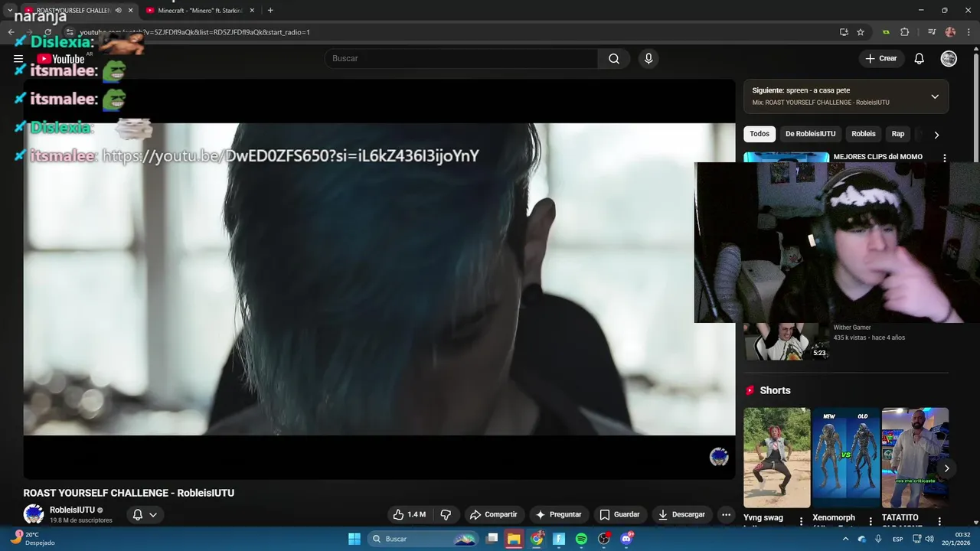Viewport: 980px width, 551px height.
Task: Show more filter chips arrow
Action: 936,135
